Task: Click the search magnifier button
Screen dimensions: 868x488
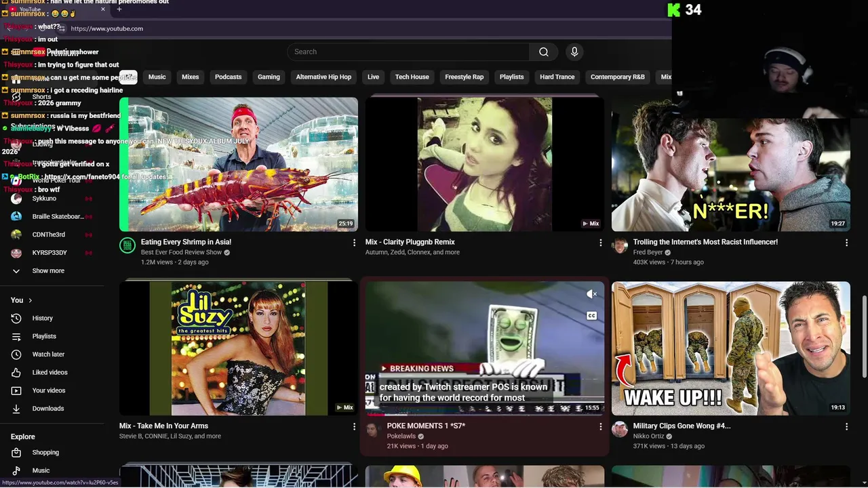Action: [543, 52]
